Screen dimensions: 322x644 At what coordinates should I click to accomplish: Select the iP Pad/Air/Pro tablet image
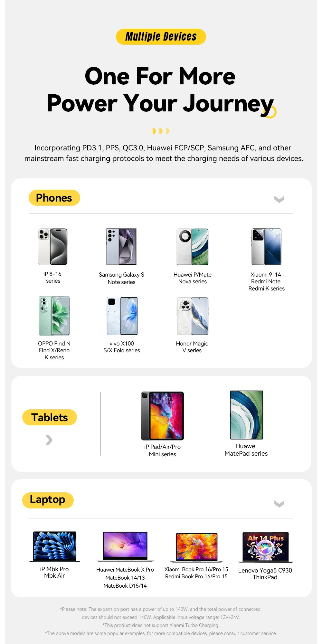click(x=163, y=416)
